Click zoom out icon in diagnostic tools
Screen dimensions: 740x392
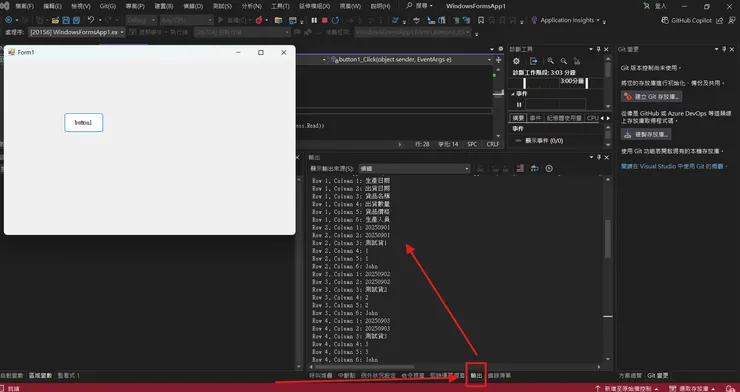tap(563, 61)
